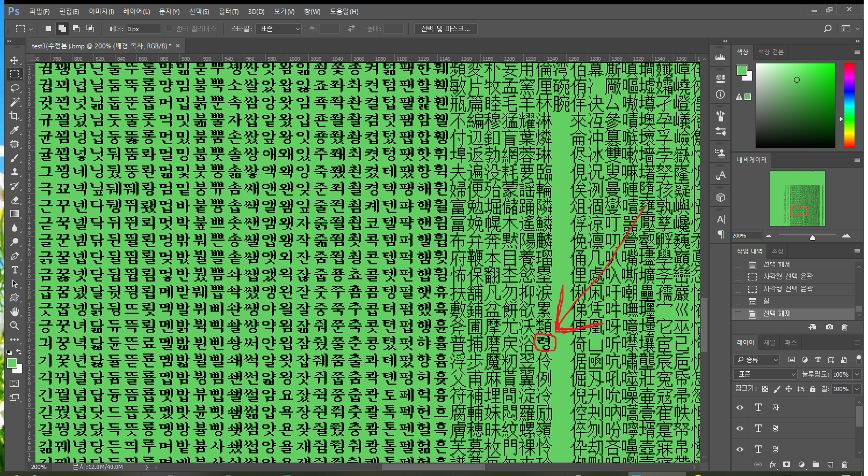Select the Lasso tool

pyautogui.click(x=15, y=88)
